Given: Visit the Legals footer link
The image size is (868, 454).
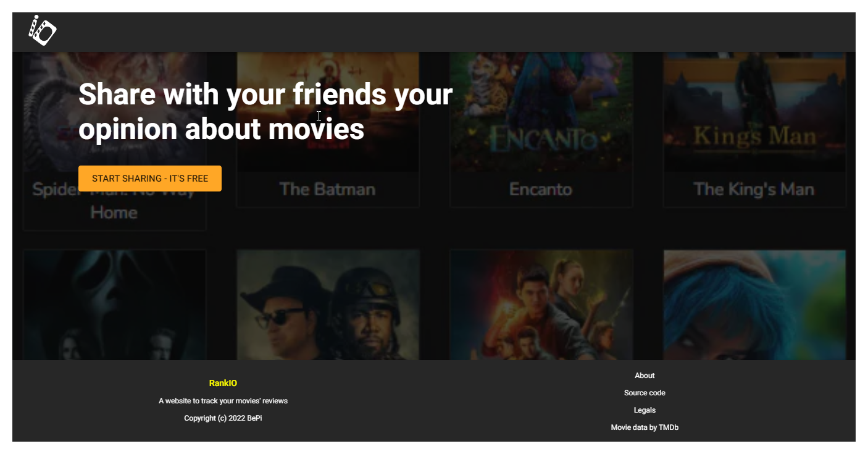Looking at the screenshot, I should [x=645, y=410].
